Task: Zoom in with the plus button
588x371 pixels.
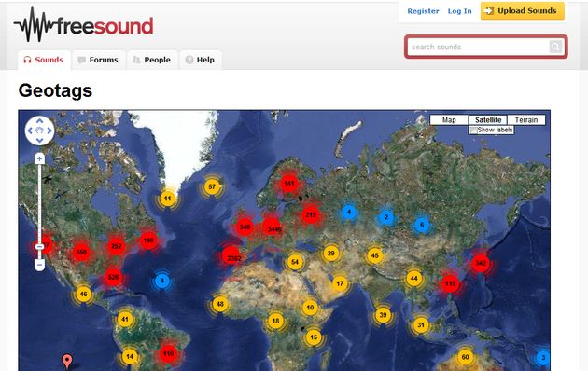Action: pyautogui.click(x=40, y=158)
